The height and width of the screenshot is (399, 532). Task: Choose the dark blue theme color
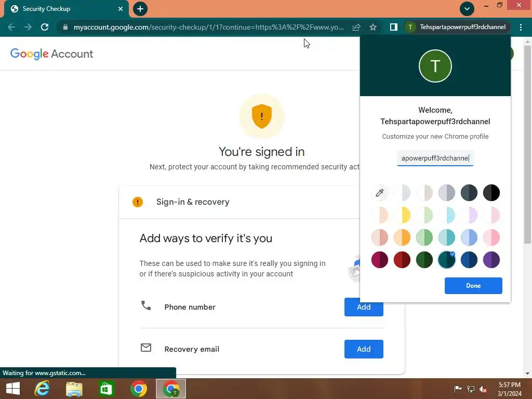(x=469, y=260)
